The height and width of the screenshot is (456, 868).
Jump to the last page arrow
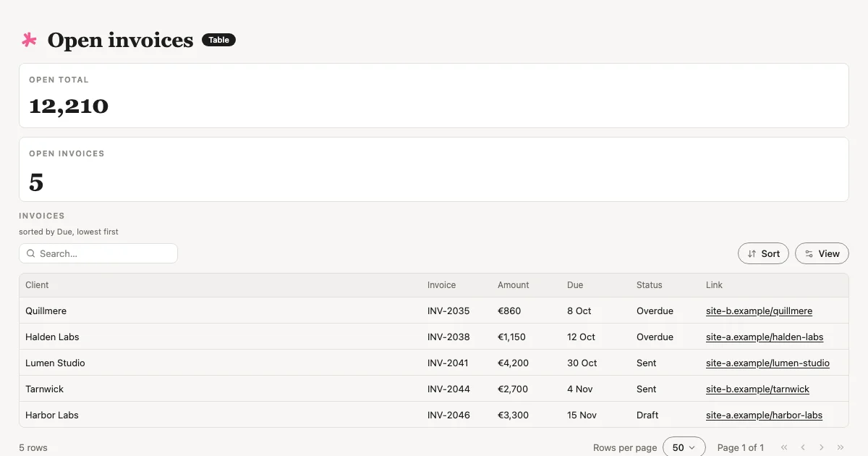point(841,447)
